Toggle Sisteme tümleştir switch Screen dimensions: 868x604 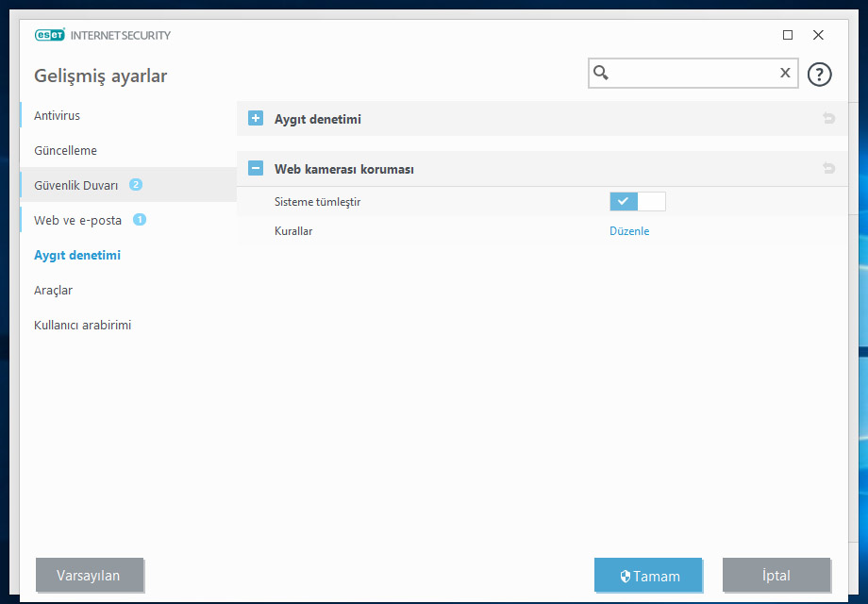click(637, 202)
